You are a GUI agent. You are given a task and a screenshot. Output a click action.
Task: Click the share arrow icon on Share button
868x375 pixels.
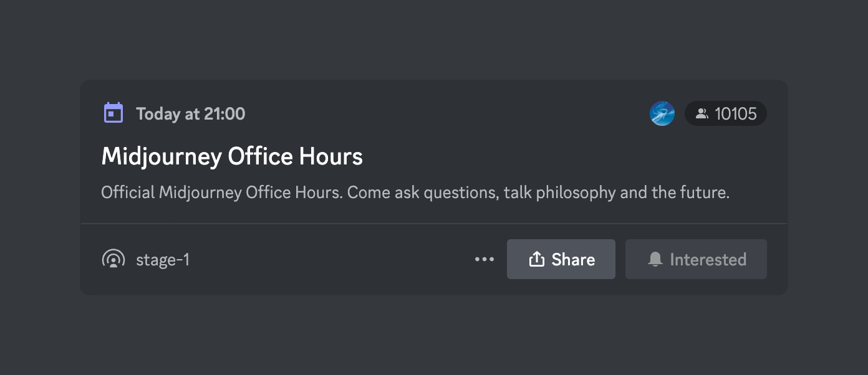coord(536,259)
